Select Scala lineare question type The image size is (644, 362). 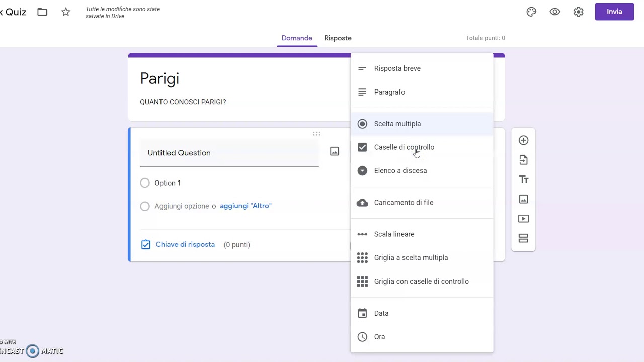coord(422,234)
